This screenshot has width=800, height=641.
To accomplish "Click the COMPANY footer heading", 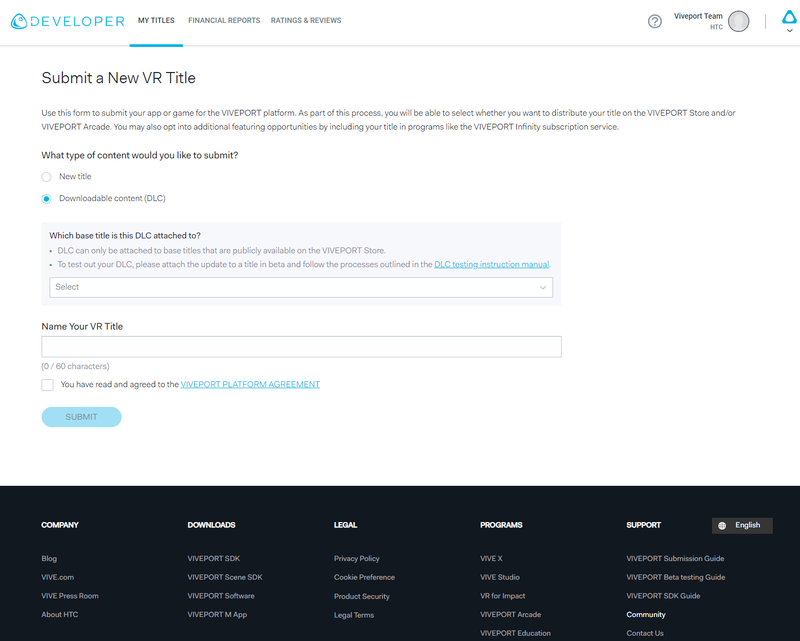I will (x=60, y=525).
